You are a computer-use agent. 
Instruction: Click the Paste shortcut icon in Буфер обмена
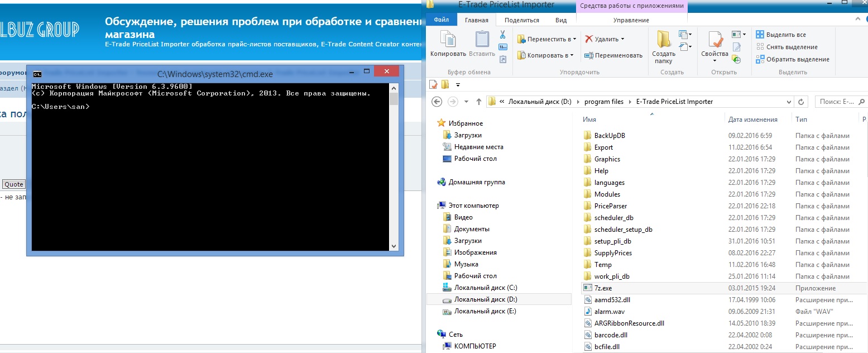tap(502, 59)
